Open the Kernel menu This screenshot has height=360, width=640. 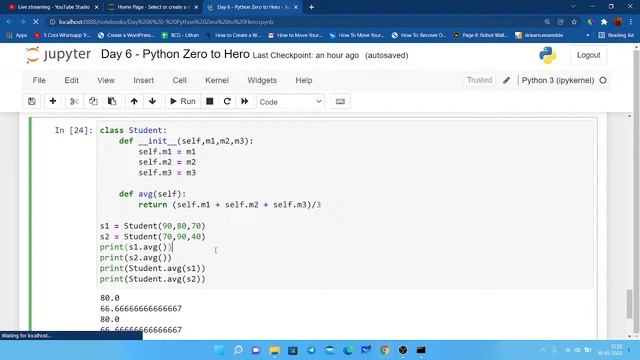217,80
